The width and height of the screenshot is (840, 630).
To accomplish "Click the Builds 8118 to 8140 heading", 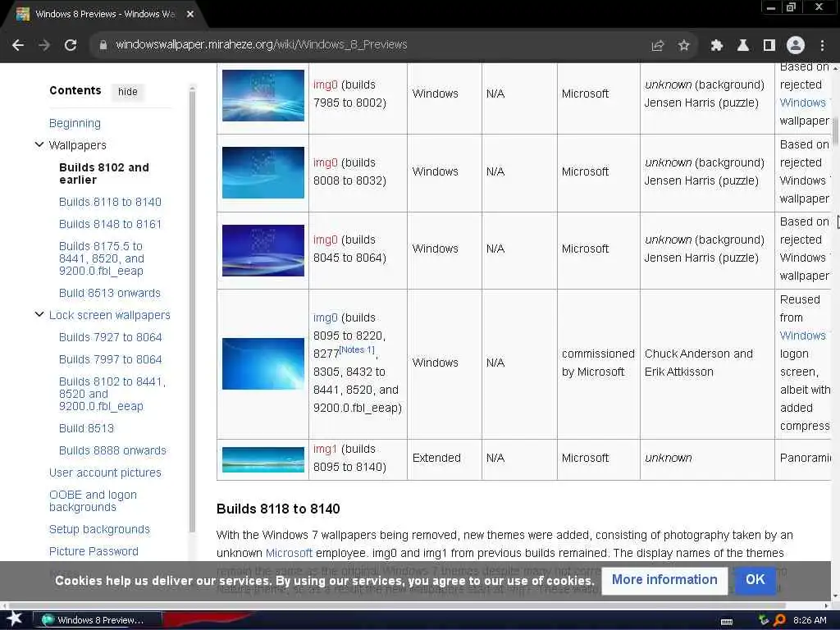I will point(278,509).
